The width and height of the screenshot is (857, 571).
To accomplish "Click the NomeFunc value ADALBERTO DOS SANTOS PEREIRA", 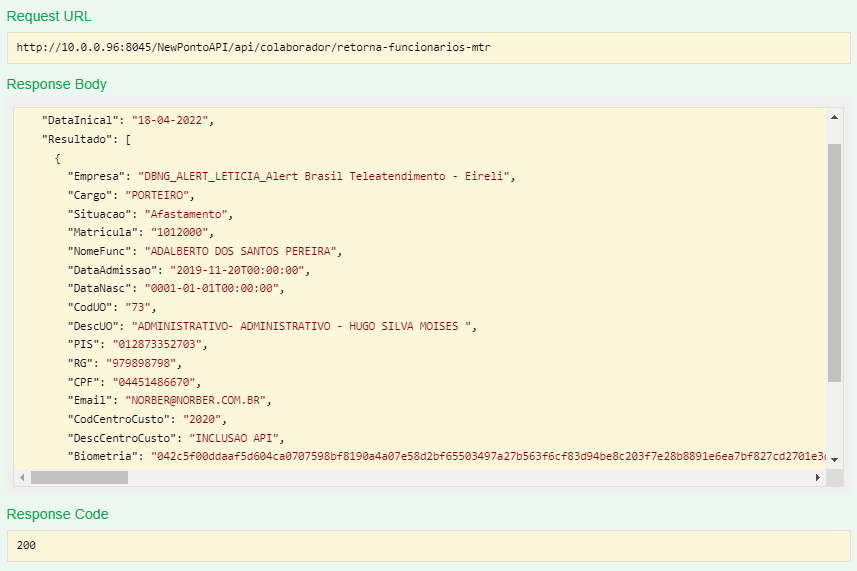I will [x=243, y=251].
